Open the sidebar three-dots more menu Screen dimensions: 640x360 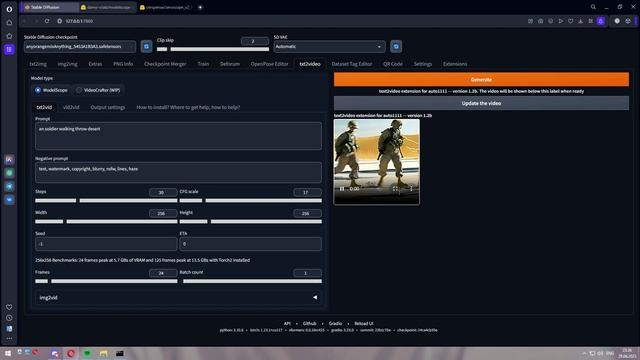coord(9,338)
